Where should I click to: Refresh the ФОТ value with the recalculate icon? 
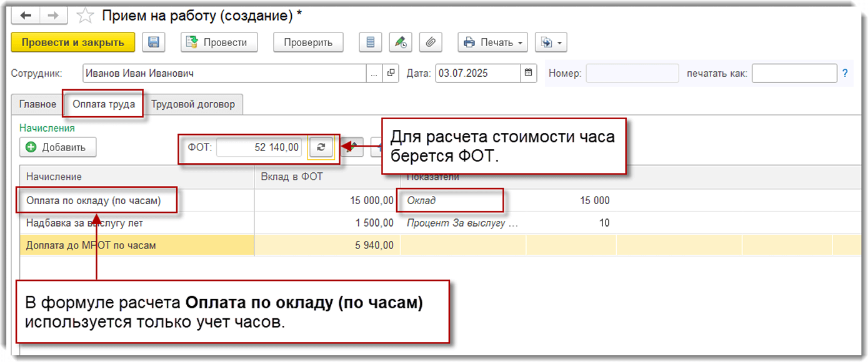[x=322, y=148]
